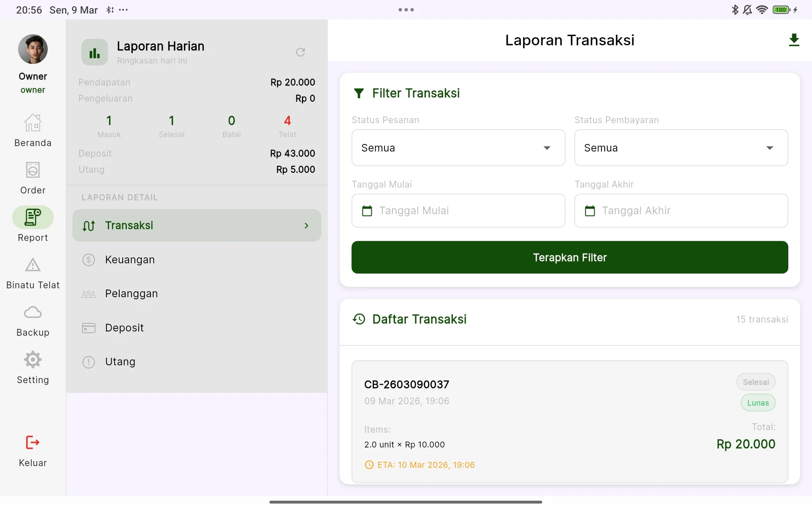Click the Laporan Harian chart icon
Screen dimensions: 812x508
point(94,52)
